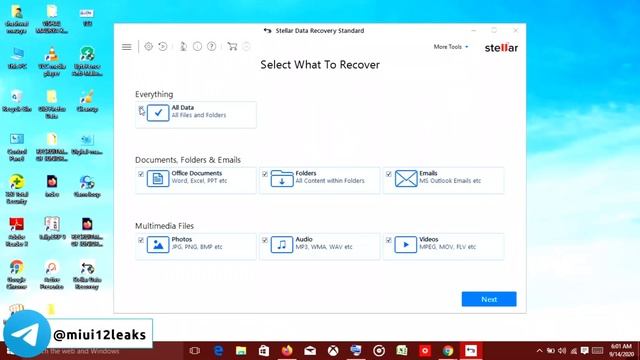Click the 'MS Outlook Emails etc' text
This screenshot has width=640, height=360.
tap(450, 181)
